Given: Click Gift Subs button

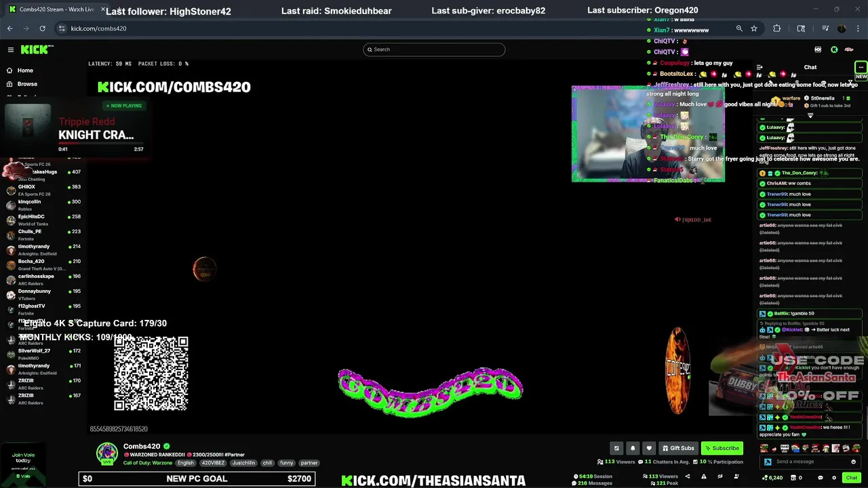Looking at the screenshot, I should point(678,448).
